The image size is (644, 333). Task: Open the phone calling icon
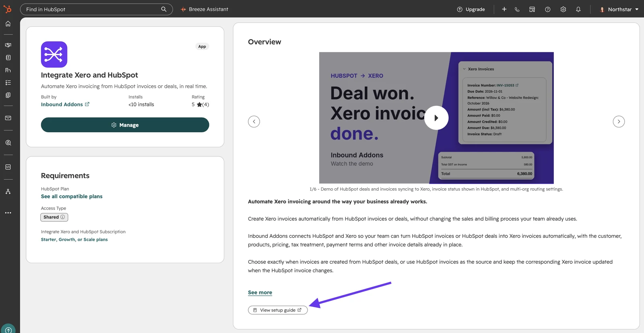click(x=517, y=9)
